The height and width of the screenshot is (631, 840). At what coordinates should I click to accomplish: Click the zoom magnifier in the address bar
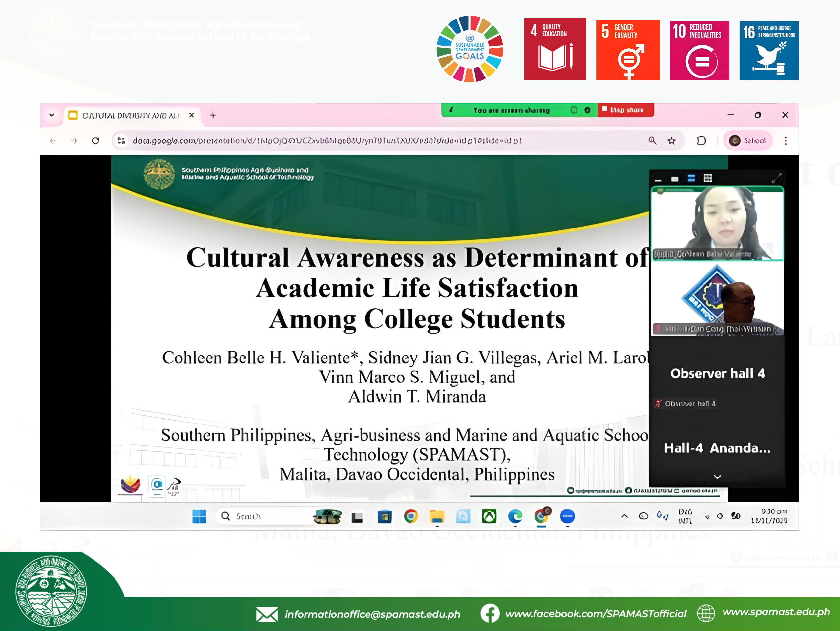652,141
